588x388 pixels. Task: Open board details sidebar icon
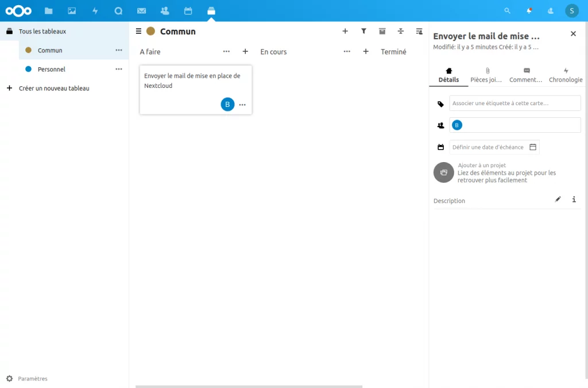[419, 31]
